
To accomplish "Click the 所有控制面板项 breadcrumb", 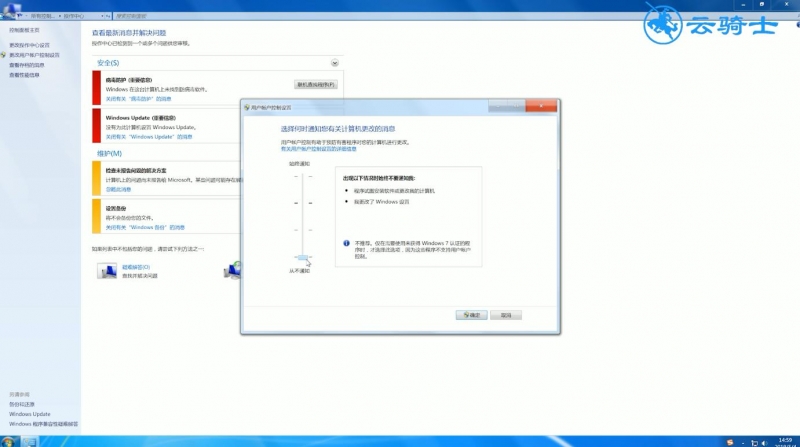I will click(42, 16).
